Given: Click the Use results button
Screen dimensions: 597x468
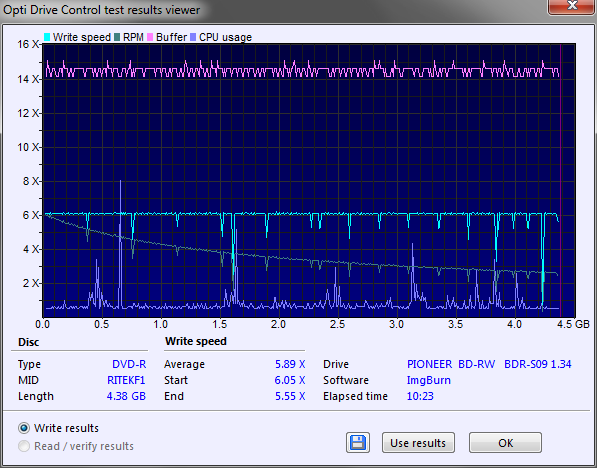Looking at the screenshot, I should point(418,443).
